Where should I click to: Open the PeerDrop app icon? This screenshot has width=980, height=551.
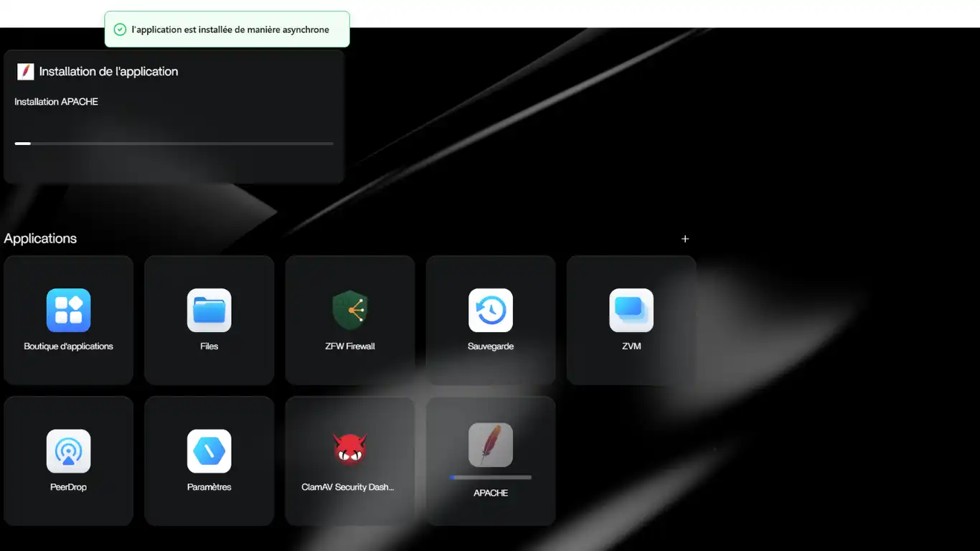tap(68, 451)
